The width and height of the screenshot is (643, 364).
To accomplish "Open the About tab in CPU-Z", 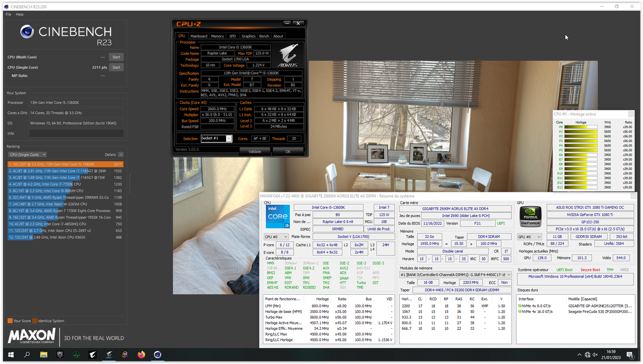I will click(x=278, y=36).
